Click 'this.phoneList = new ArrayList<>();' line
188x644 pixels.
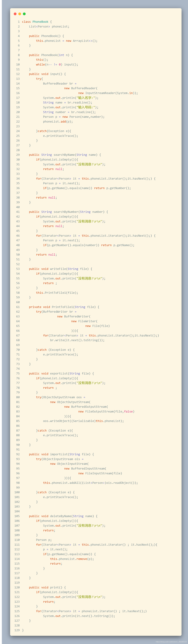point(67,41)
